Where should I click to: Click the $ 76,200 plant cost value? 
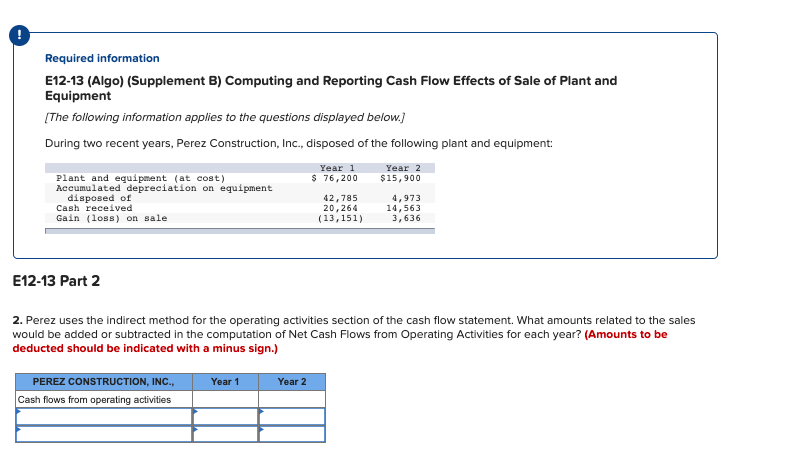[x=335, y=178]
